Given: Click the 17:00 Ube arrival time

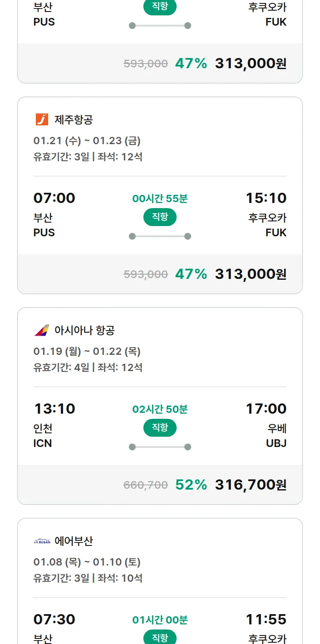Looking at the screenshot, I should tap(266, 409).
